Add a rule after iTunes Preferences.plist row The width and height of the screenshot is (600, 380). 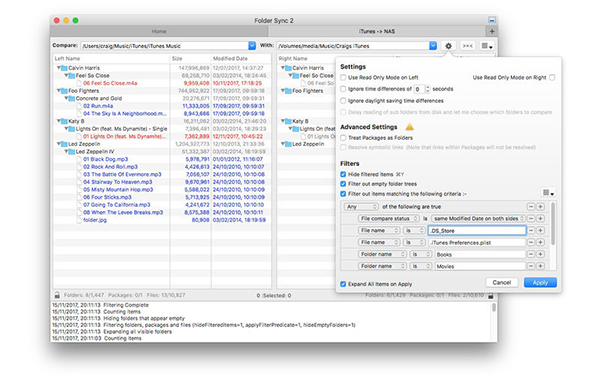click(540, 242)
